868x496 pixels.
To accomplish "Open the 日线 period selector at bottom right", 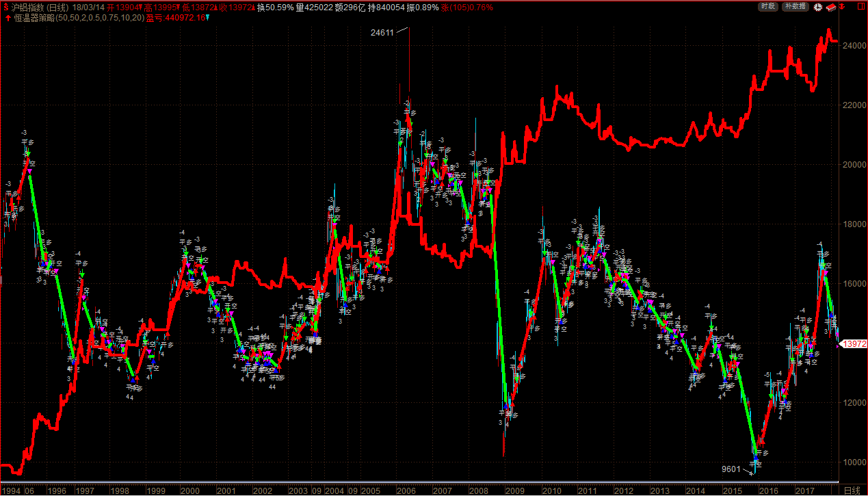I will (852, 491).
